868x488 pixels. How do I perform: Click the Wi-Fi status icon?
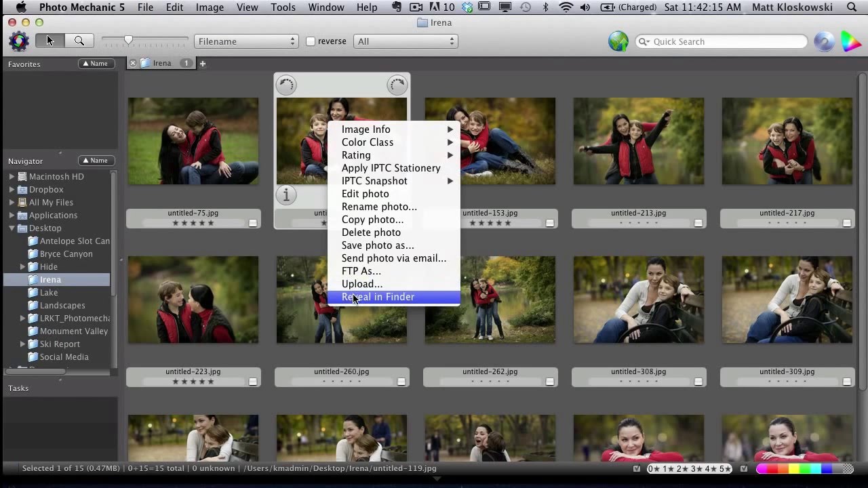(x=566, y=7)
